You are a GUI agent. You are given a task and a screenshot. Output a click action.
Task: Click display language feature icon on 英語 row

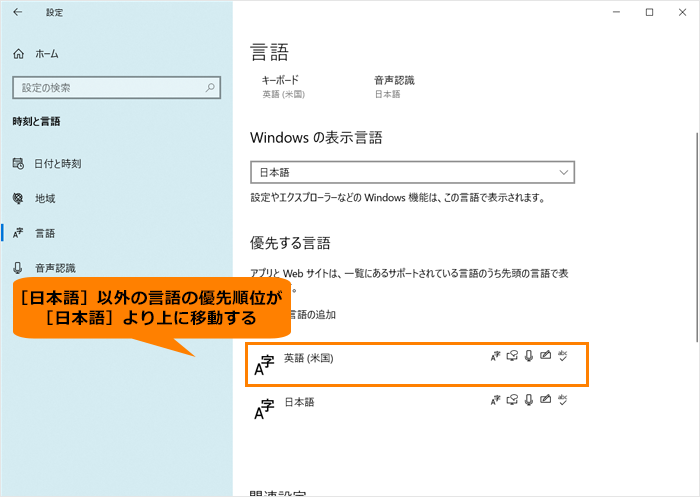tap(496, 356)
